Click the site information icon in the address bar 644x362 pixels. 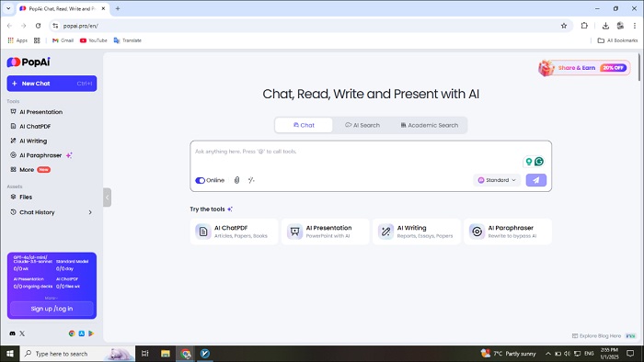55,26
